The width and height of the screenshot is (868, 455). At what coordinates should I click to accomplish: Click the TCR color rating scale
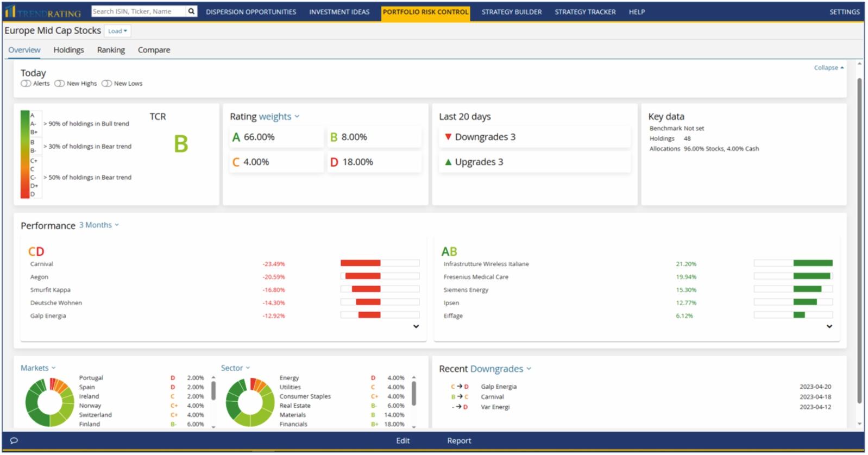tap(25, 154)
